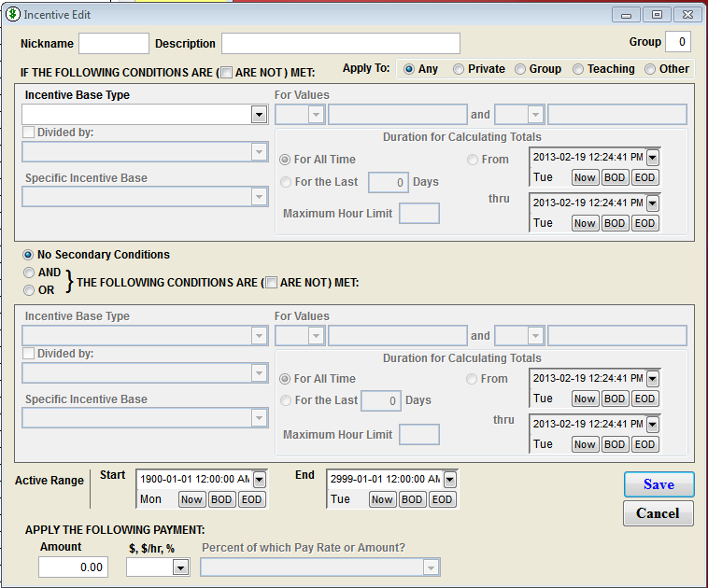
Task: Open Active Range Start date dropdown
Action: pos(259,479)
